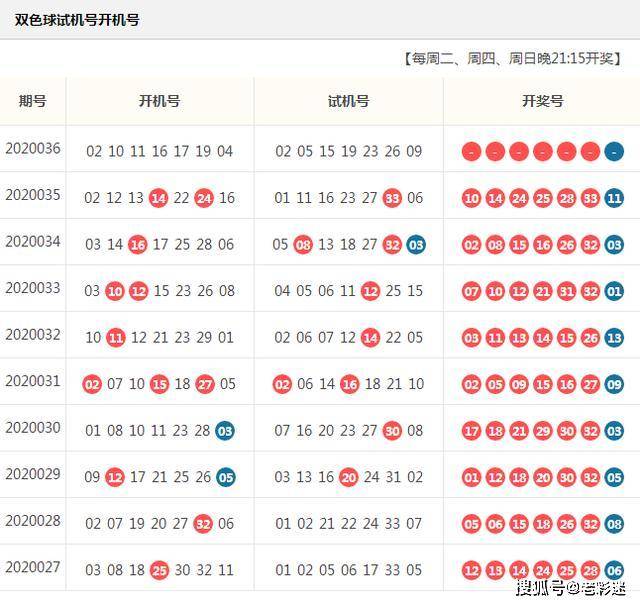Click blue ball 01 in 2020033 开奖号

click(614, 291)
